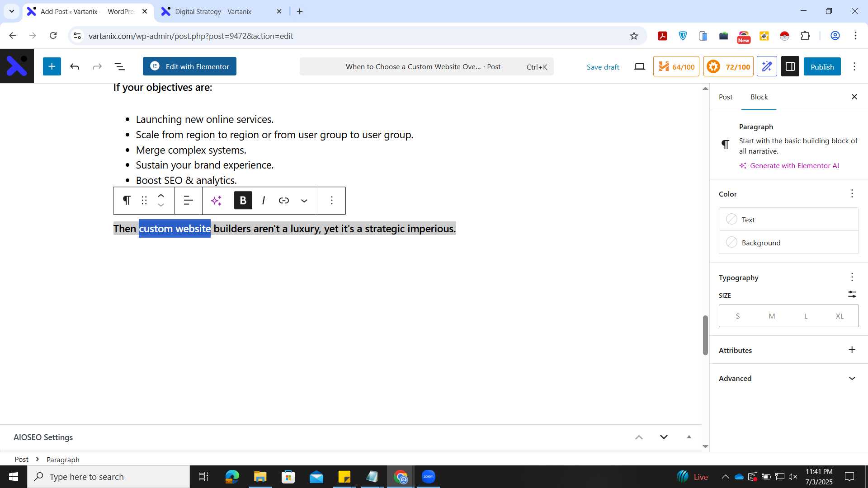
Task: Click the Windows search box
Action: tap(108, 477)
